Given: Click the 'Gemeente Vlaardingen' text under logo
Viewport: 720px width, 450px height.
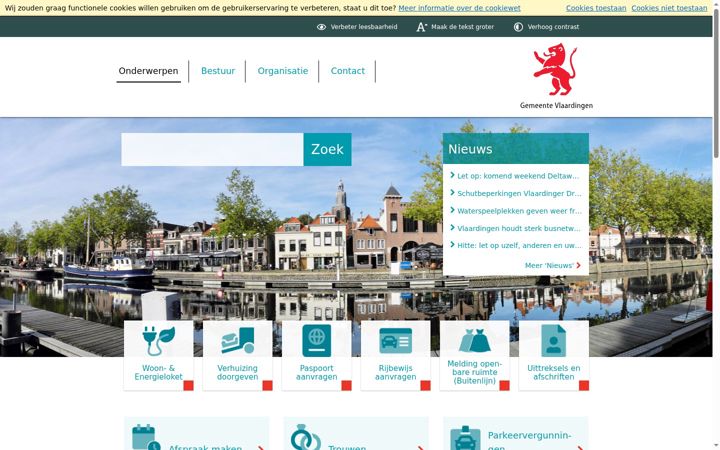Looking at the screenshot, I should coord(556,106).
